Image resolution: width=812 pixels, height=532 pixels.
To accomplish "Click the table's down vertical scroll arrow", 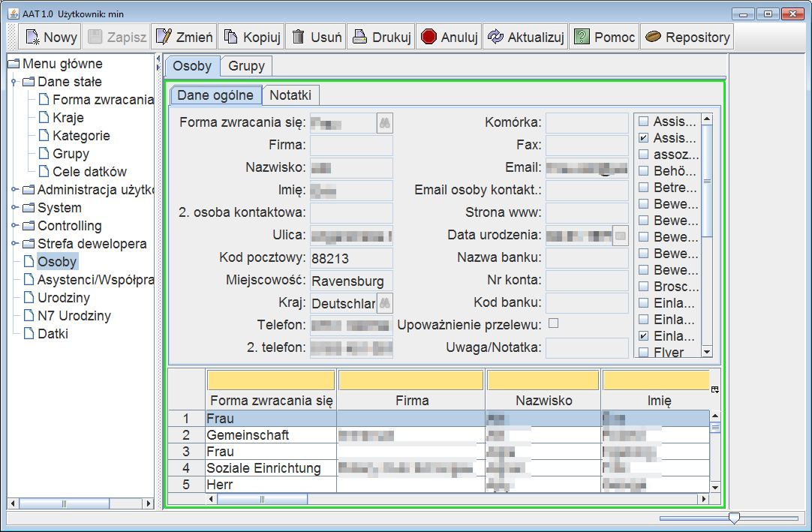I will [715, 487].
